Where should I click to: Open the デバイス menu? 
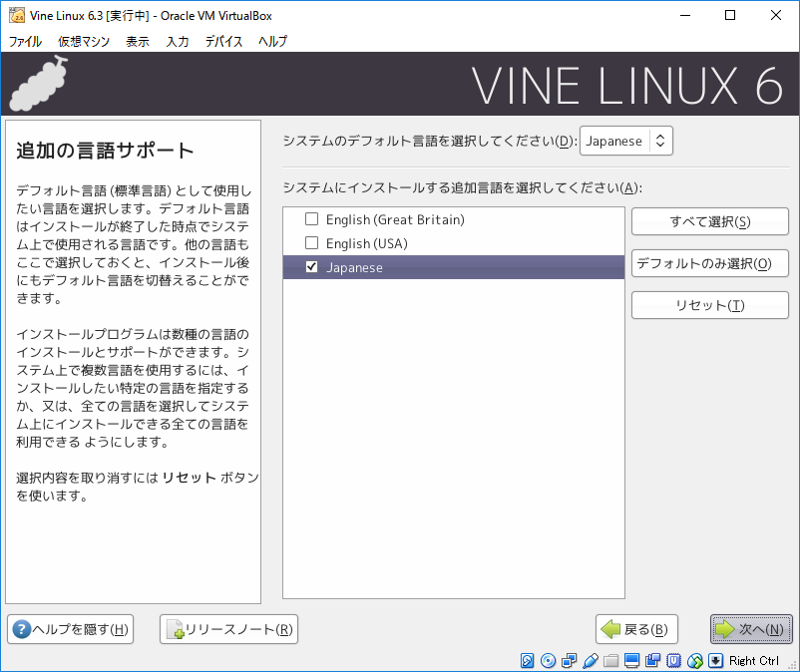(223, 41)
